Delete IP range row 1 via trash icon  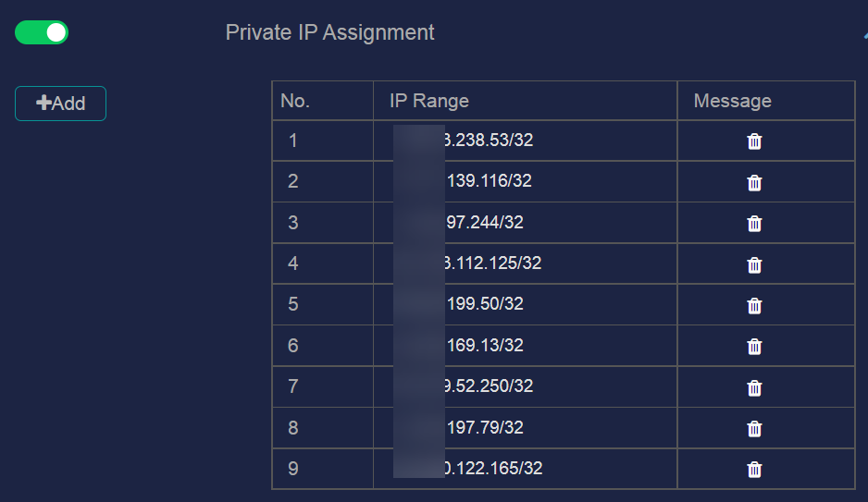(x=754, y=141)
